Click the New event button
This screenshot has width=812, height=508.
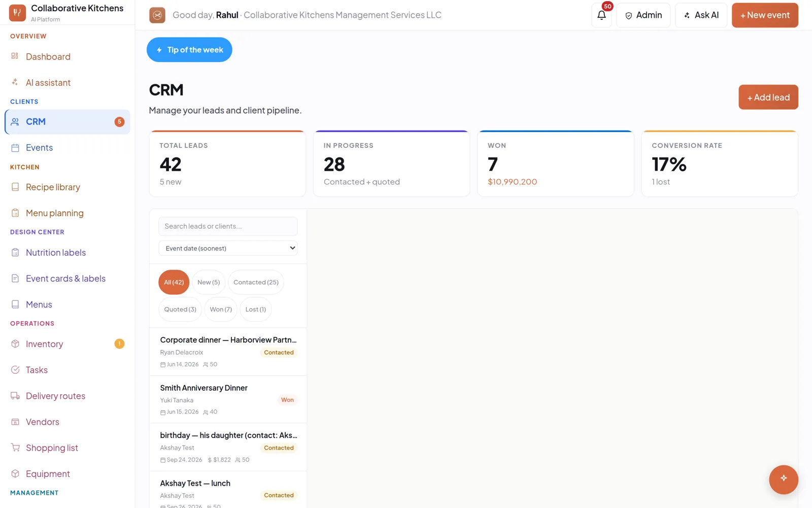765,15
